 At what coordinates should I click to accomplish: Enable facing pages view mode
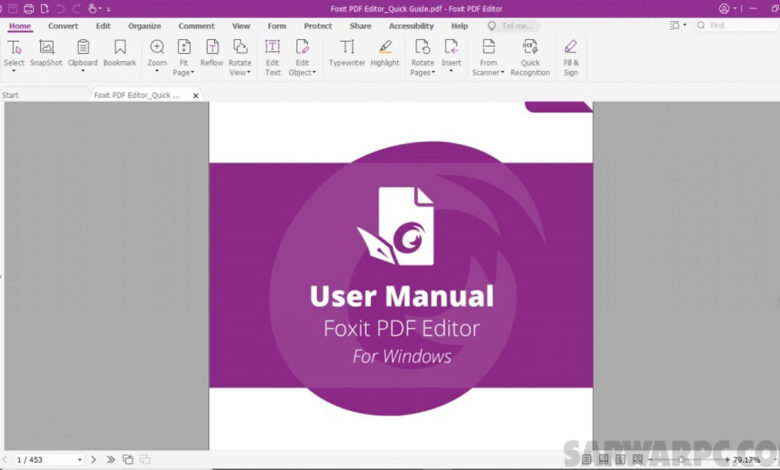click(x=620, y=460)
